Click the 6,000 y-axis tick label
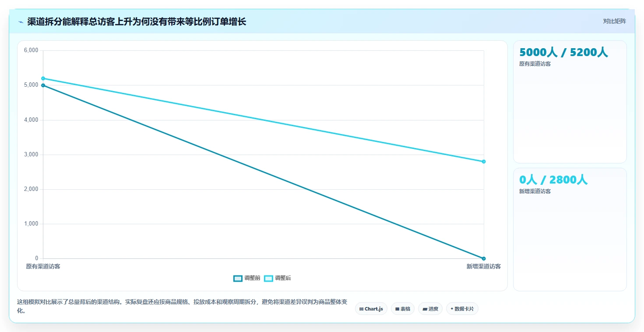The height and width of the screenshot is (332, 644). (x=31, y=50)
